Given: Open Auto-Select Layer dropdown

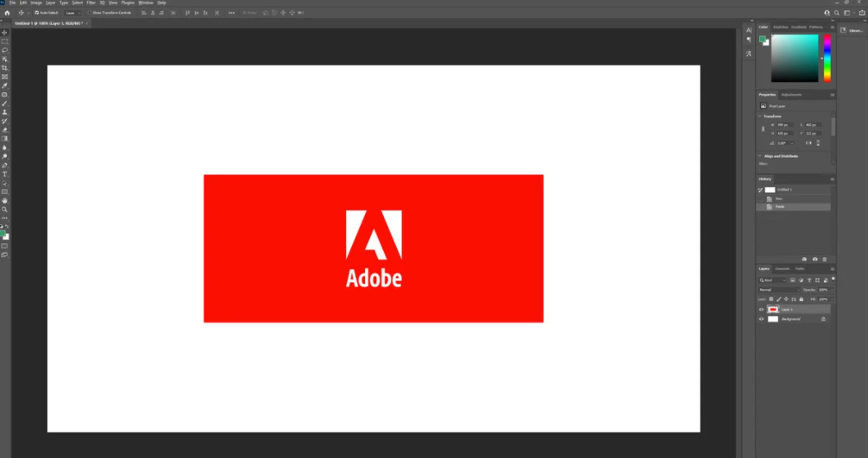Looking at the screenshot, I should click(x=72, y=13).
